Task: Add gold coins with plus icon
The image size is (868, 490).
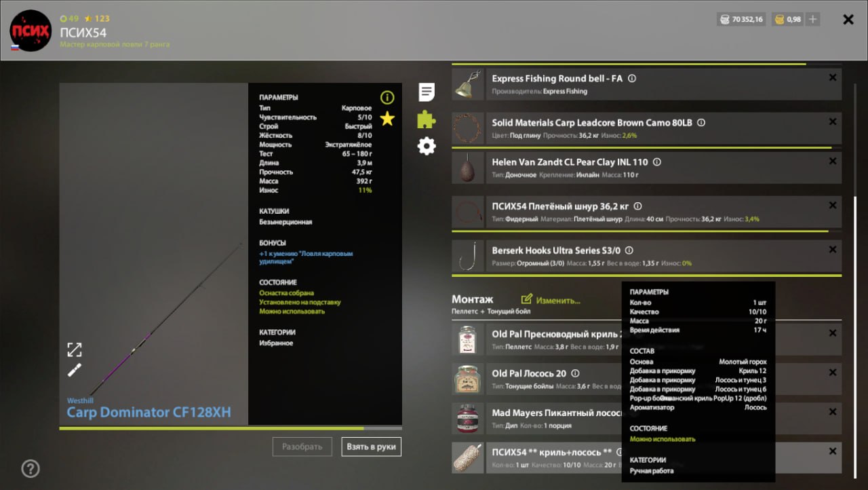Action: (812, 20)
